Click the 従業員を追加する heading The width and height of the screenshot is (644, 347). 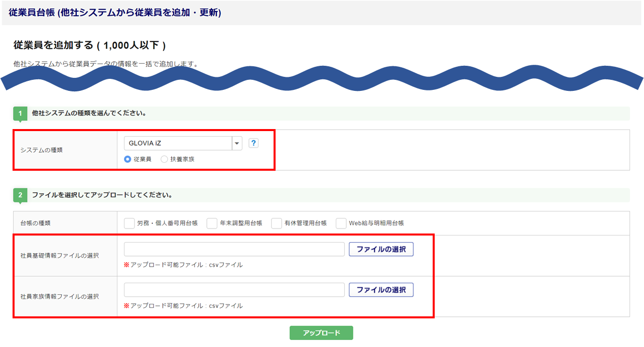89,45
